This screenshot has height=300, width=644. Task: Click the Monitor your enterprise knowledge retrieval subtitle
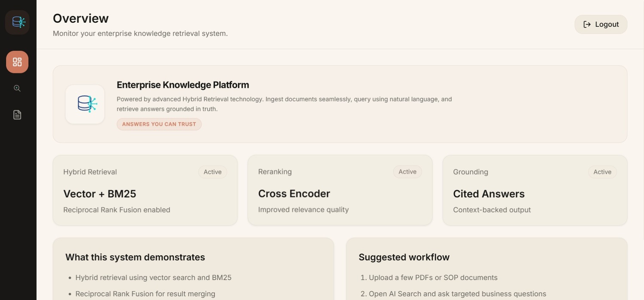tap(140, 34)
